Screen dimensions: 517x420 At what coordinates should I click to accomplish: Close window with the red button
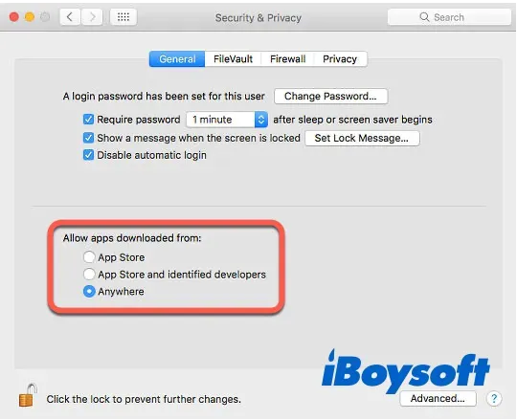pyautogui.click(x=13, y=17)
